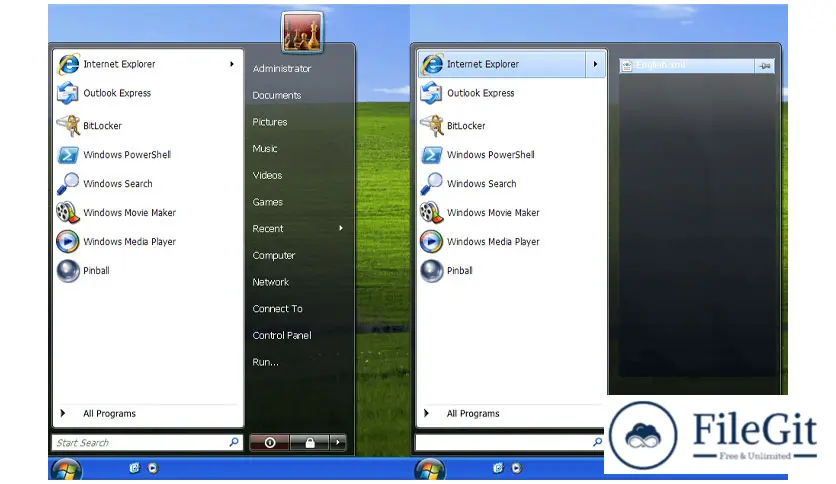
Task: Click the Start orb on the left taskbar
Action: point(66,469)
